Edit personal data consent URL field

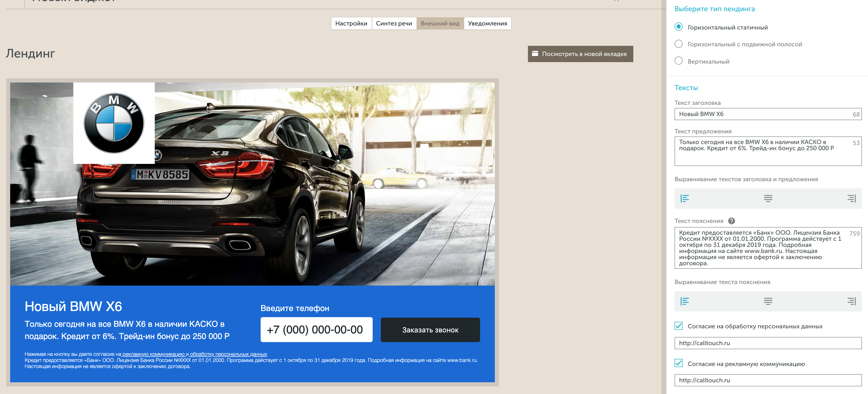pyautogui.click(x=768, y=343)
